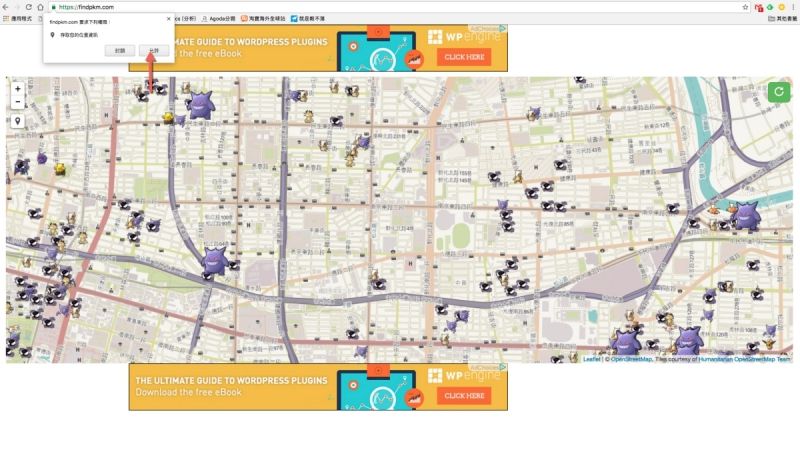800x450 pixels.
Task: Reload the findpkm.com page
Action: click(29, 7)
